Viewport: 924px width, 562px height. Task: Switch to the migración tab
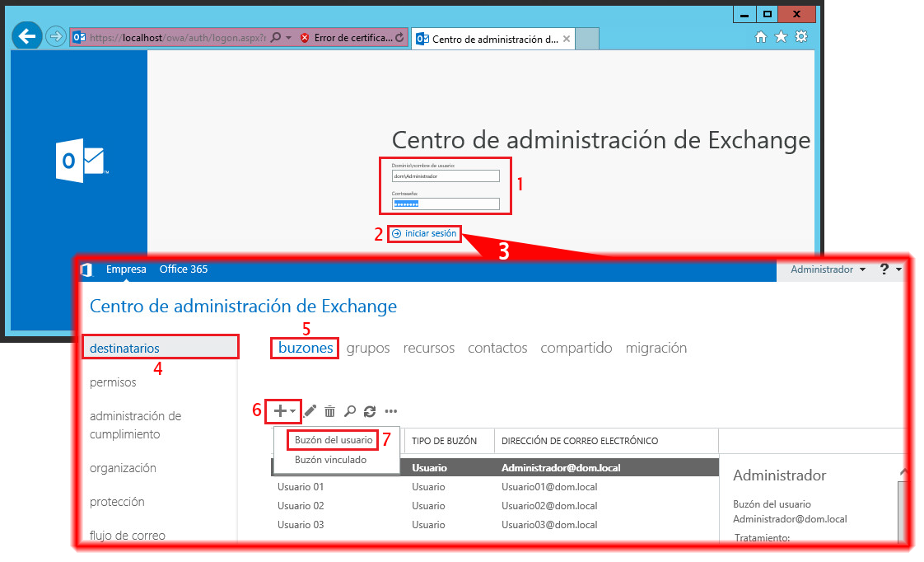(656, 348)
